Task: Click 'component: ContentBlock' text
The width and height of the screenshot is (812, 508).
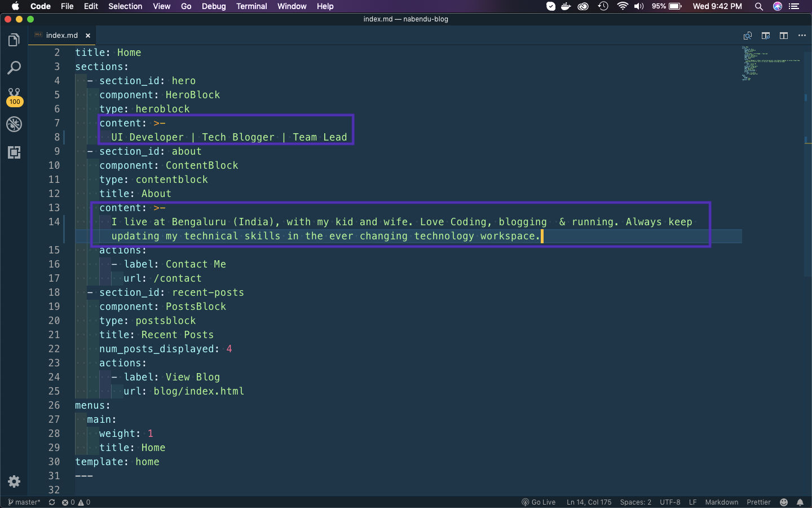Action: (169, 165)
